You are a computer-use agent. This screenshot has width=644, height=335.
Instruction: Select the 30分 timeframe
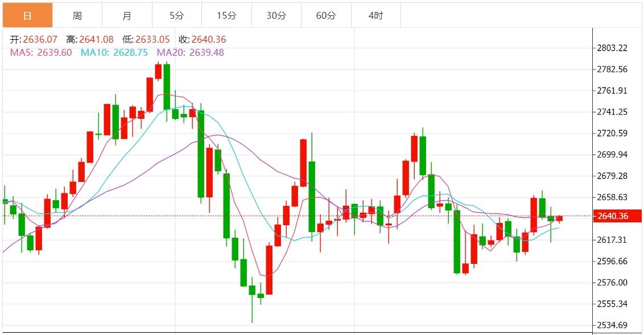pos(276,15)
